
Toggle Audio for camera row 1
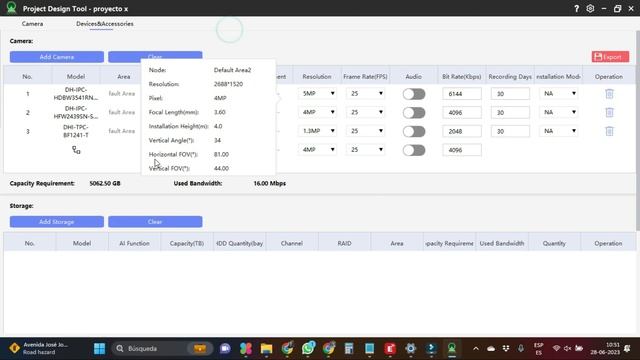point(414,94)
